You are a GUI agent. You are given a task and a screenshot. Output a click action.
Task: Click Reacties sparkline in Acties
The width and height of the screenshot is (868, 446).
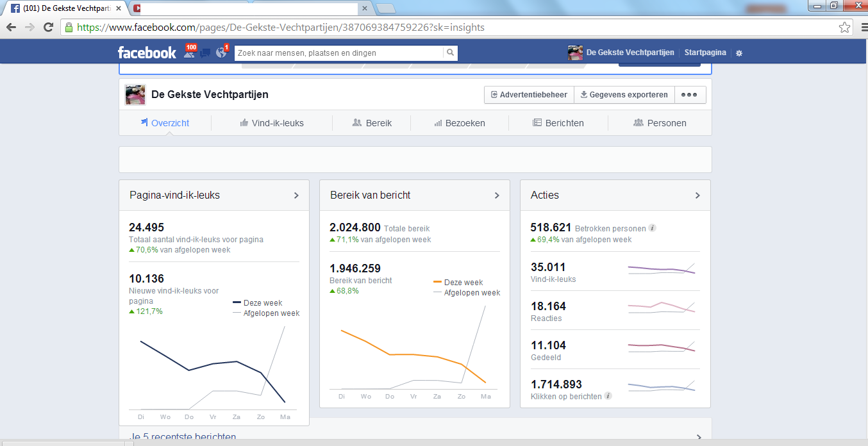coord(661,308)
